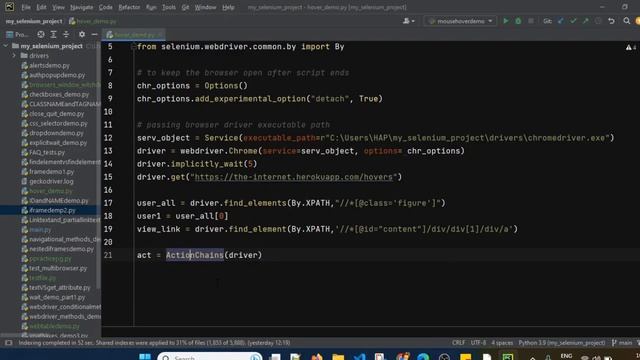Select wait_demo_part1.py file
This screenshot has height=360, width=640.
click(x=57, y=297)
